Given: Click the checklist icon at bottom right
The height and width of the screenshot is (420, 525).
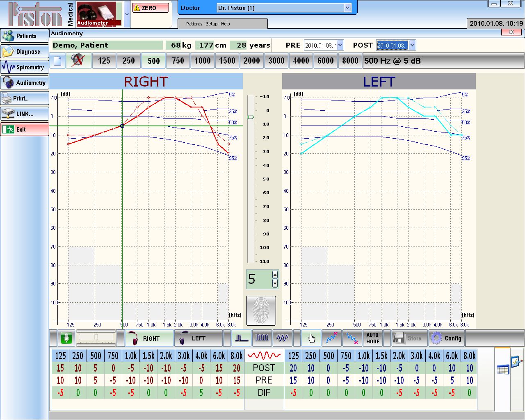Looking at the screenshot, I should [516, 361].
